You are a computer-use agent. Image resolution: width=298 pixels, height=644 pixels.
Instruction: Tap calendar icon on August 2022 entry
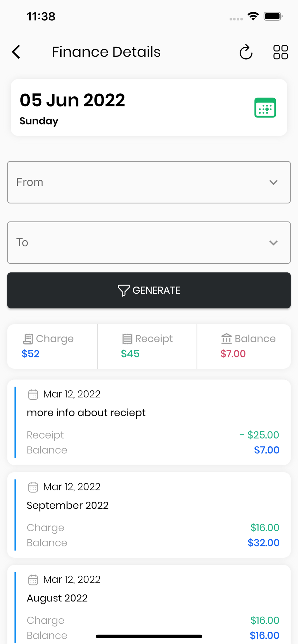pos(33,580)
